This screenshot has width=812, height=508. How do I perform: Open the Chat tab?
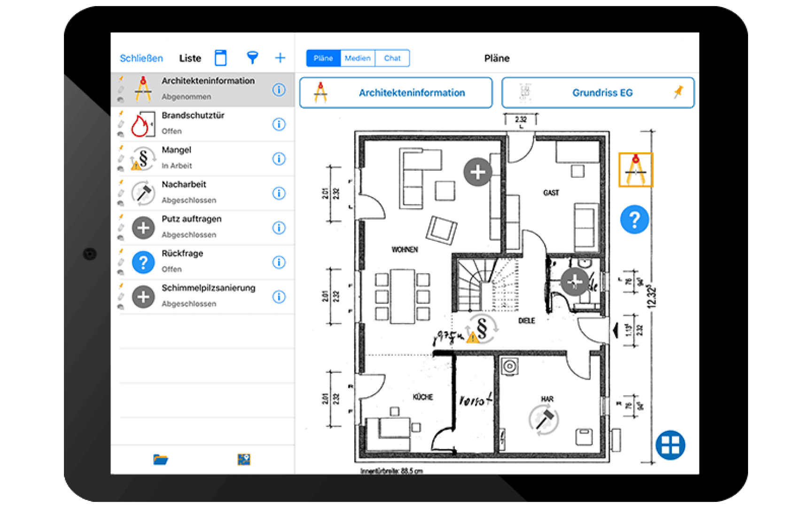[x=393, y=58]
